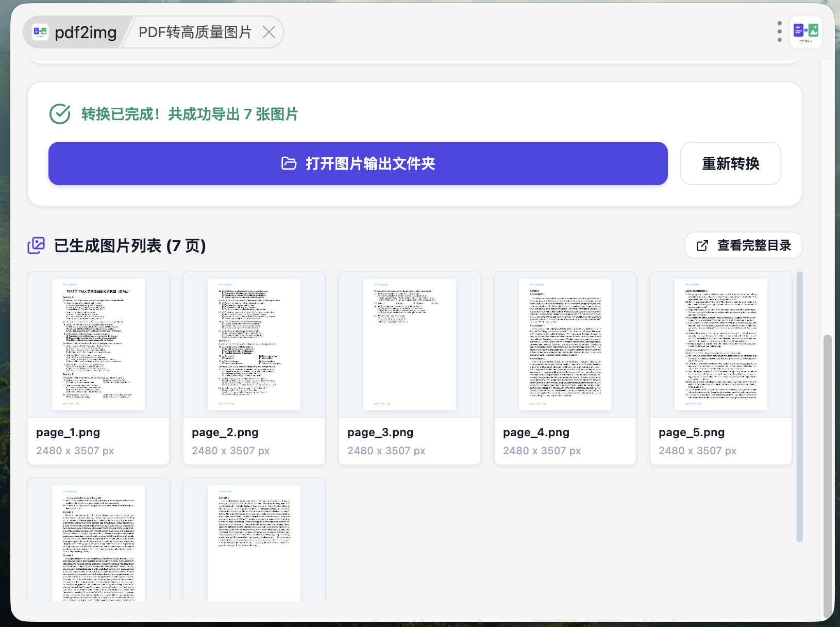
Task: Open the three-dot more options menu
Action: (x=779, y=32)
